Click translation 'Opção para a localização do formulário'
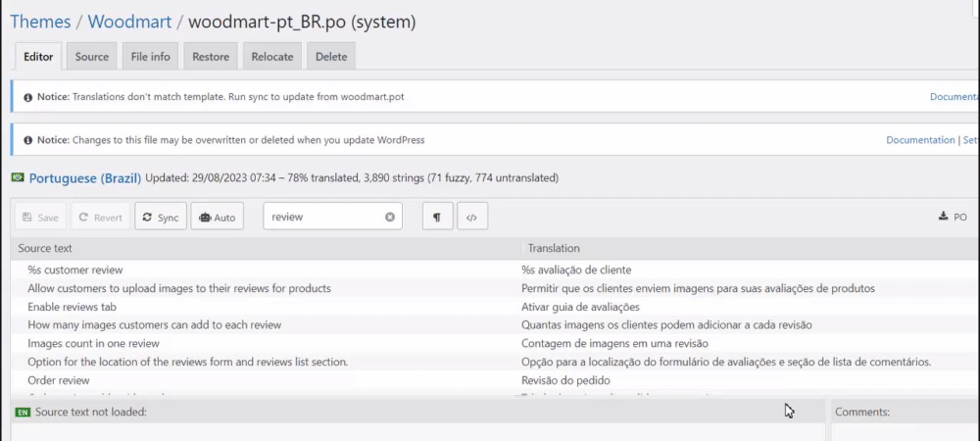 [x=726, y=362]
